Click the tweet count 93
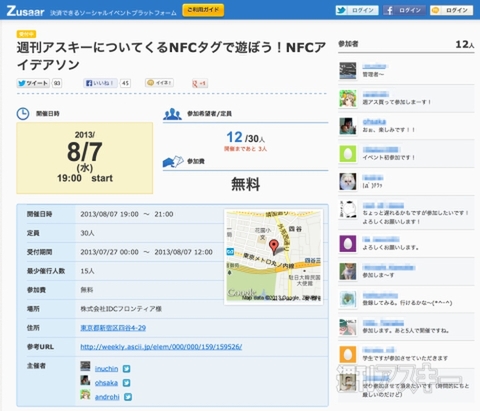This screenshot has width=480, height=411. coord(57,83)
